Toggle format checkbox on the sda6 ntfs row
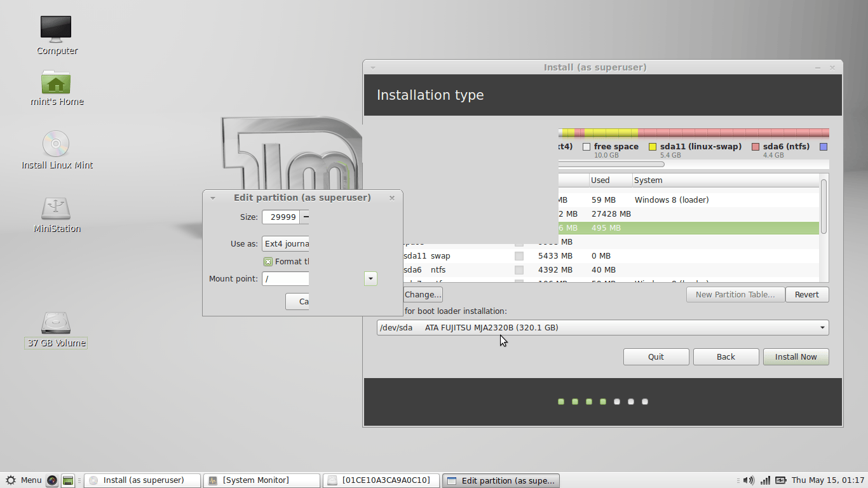Viewport: 868px width, 488px height. click(519, 270)
